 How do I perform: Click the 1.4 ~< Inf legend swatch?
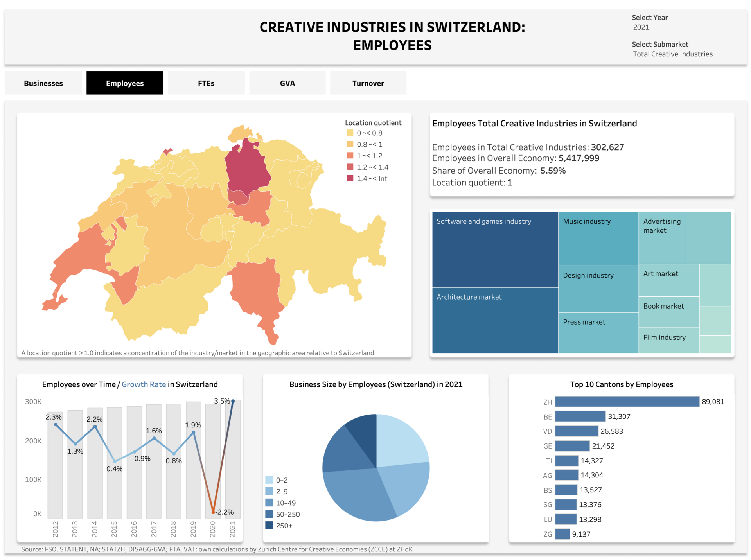[x=350, y=178]
